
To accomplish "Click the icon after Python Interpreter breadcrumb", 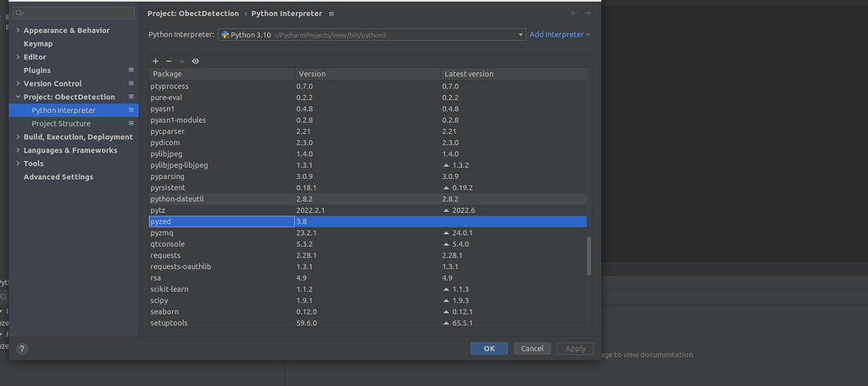I will pyautogui.click(x=331, y=14).
